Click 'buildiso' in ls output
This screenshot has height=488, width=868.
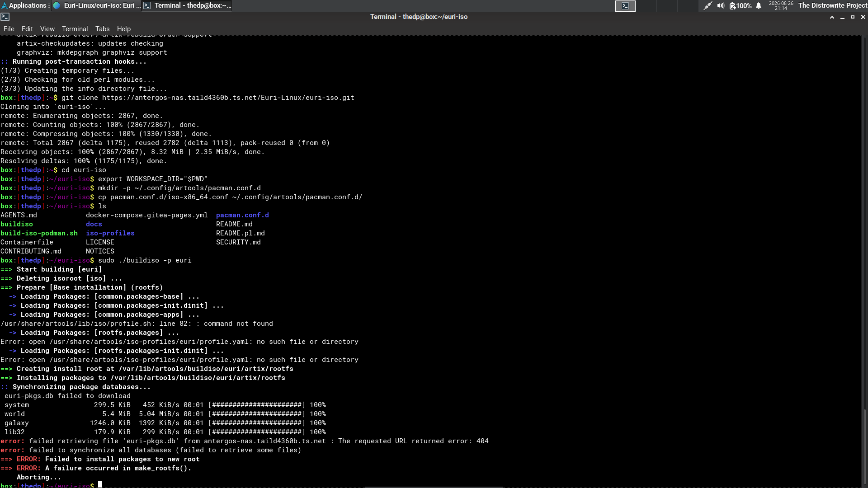click(17, 224)
